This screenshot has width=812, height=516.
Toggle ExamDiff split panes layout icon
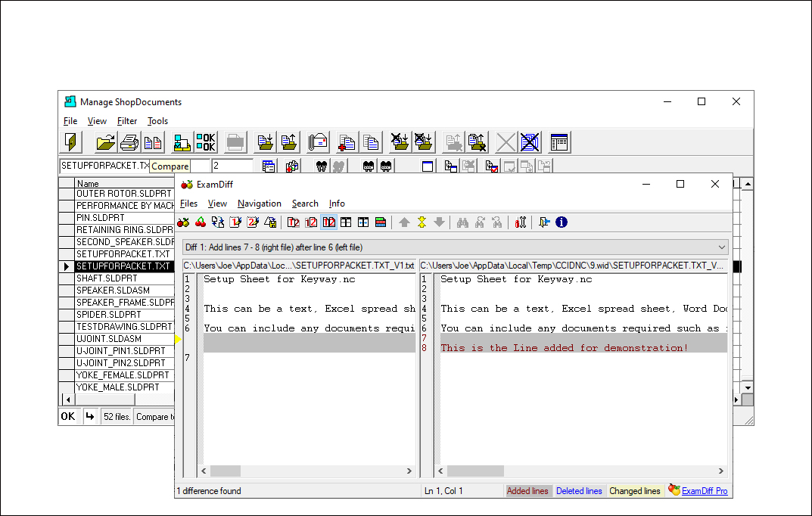(346, 222)
